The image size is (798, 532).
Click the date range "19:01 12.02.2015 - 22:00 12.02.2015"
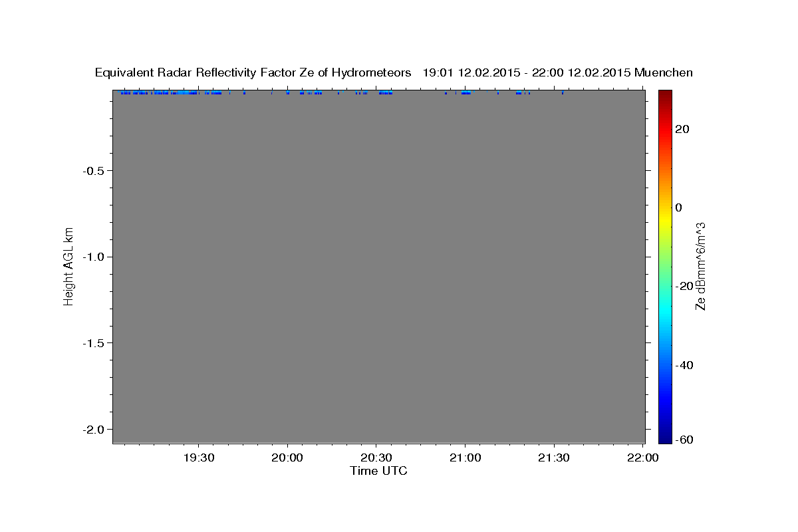pyautogui.click(x=527, y=72)
